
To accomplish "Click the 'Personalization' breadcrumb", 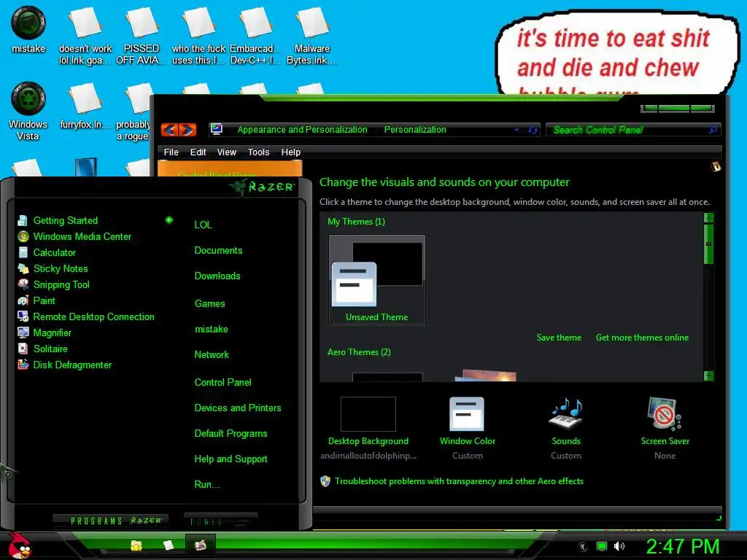I will pos(415,130).
